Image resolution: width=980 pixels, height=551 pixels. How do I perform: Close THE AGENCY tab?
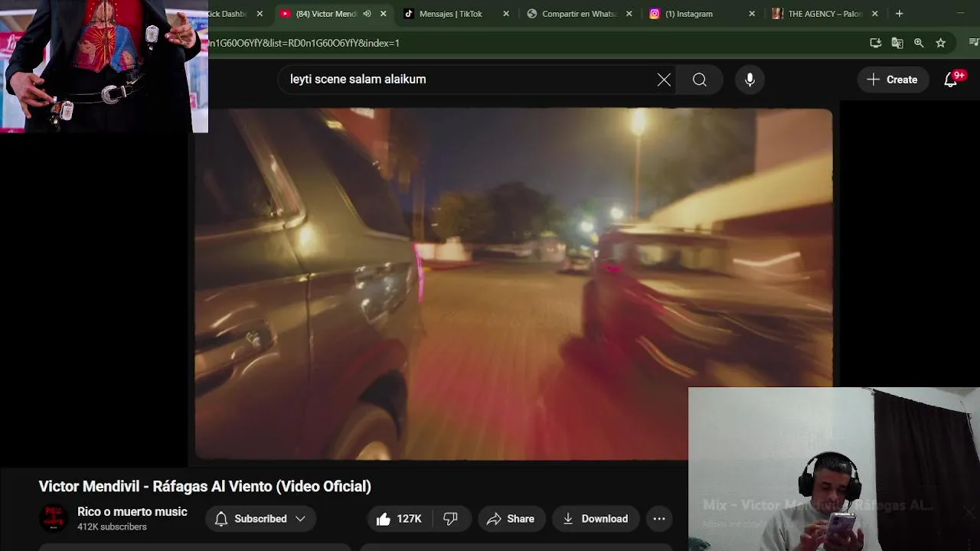tap(875, 14)
